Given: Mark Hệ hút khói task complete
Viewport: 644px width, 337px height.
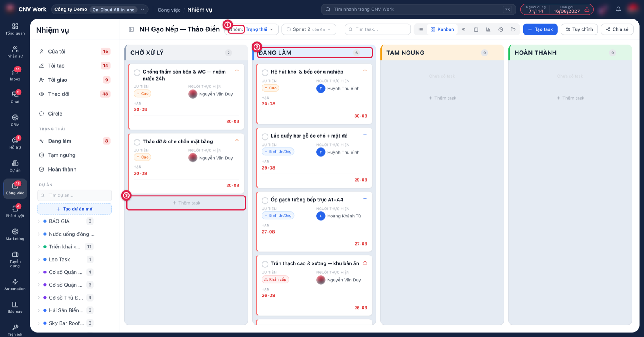Looking at the screenshot, I should point(265,73).
